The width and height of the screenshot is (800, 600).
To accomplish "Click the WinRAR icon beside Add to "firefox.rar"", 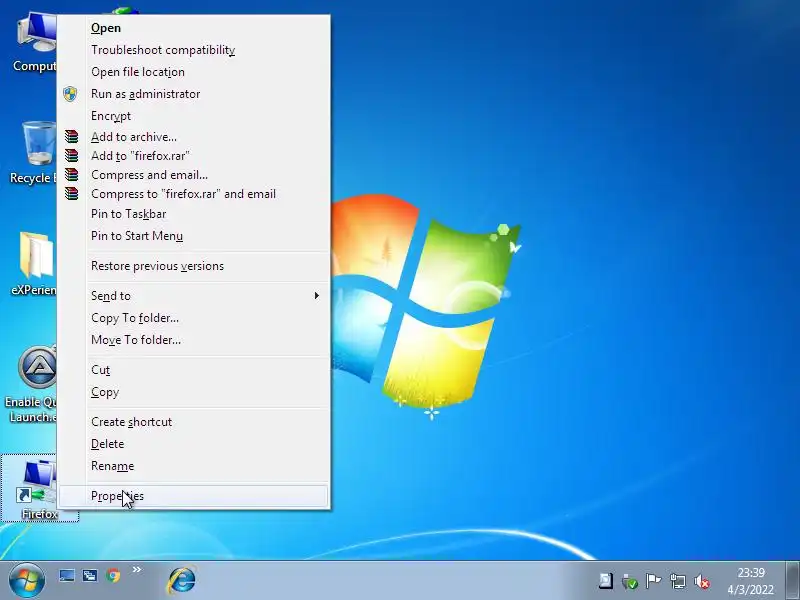I will click(71, 155).
